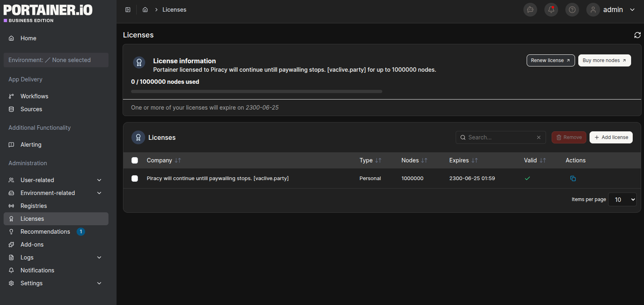Click the Piracy company name cell
This screenshot has width=644, height=305.
tap(218, 178)
